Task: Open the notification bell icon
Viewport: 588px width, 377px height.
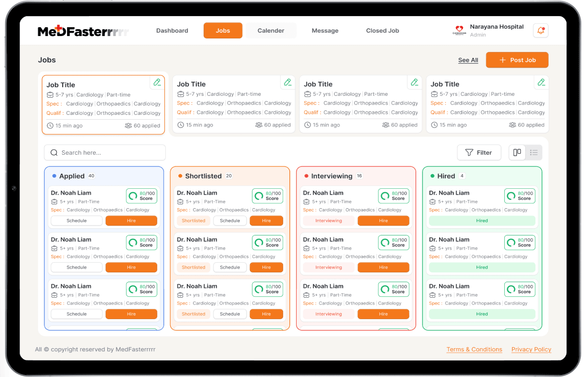Action: point(540,31)
